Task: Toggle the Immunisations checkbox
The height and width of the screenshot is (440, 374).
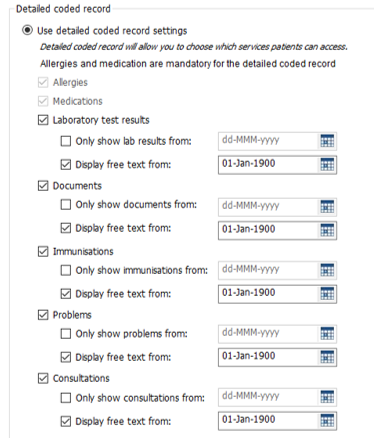Action: (43, 251)
